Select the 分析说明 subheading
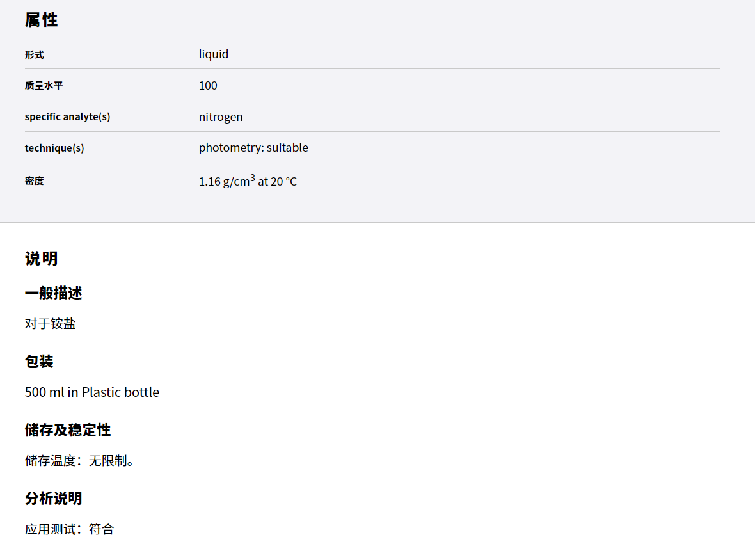This screenshot has height=560, width=755. [54, 499]
